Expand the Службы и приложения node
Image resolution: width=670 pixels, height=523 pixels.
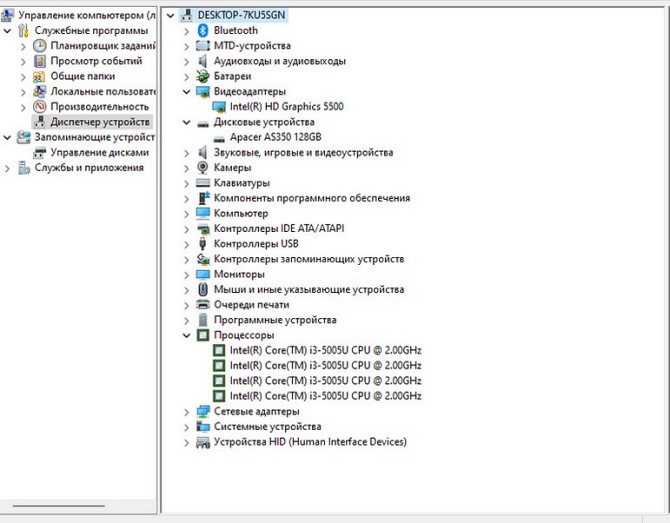click(9, 168)
